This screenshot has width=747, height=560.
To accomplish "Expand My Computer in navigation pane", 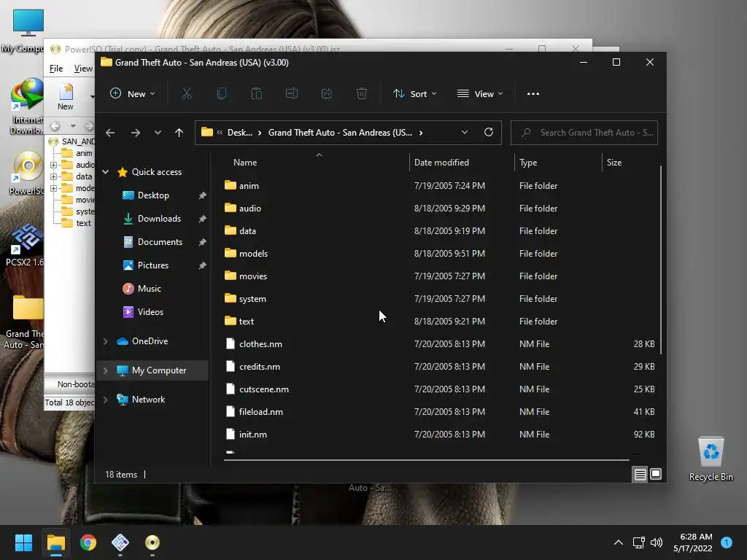I will point(105,370).
